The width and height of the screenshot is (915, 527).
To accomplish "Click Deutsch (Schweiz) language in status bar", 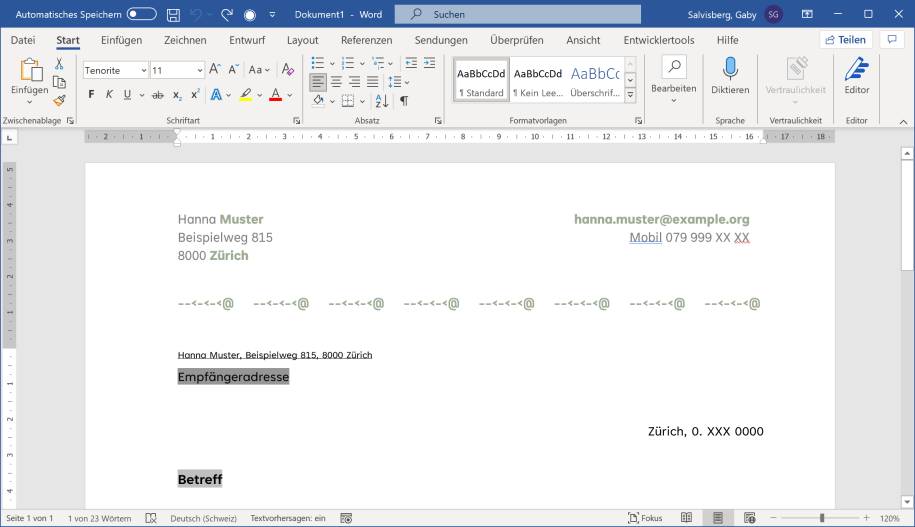I will coord(204,518).
